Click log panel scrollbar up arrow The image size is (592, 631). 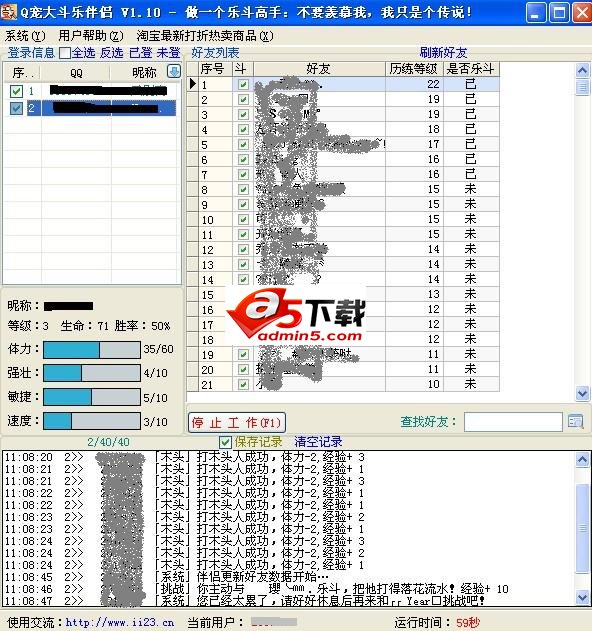pyautogui.click(x=582, y=460)
